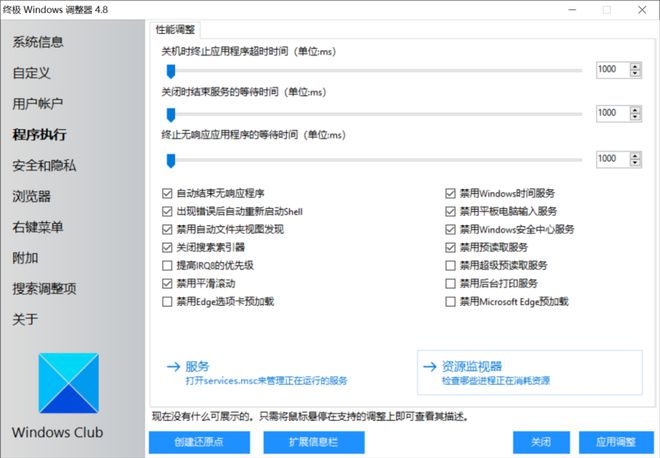Decrease the 终止无响应应用程序的等待时间 value with the down arrow
The height and width of the screenshot is (458, 660).
[x=635, y=163]
